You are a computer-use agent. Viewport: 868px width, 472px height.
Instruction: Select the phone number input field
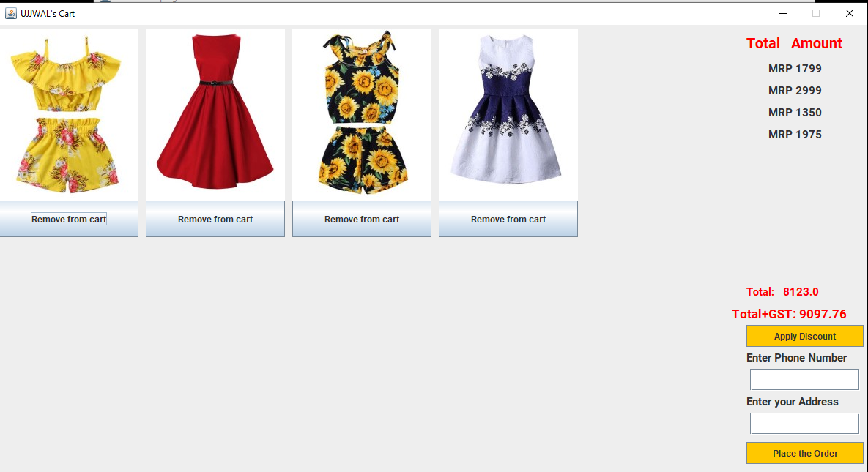[804, 379]
